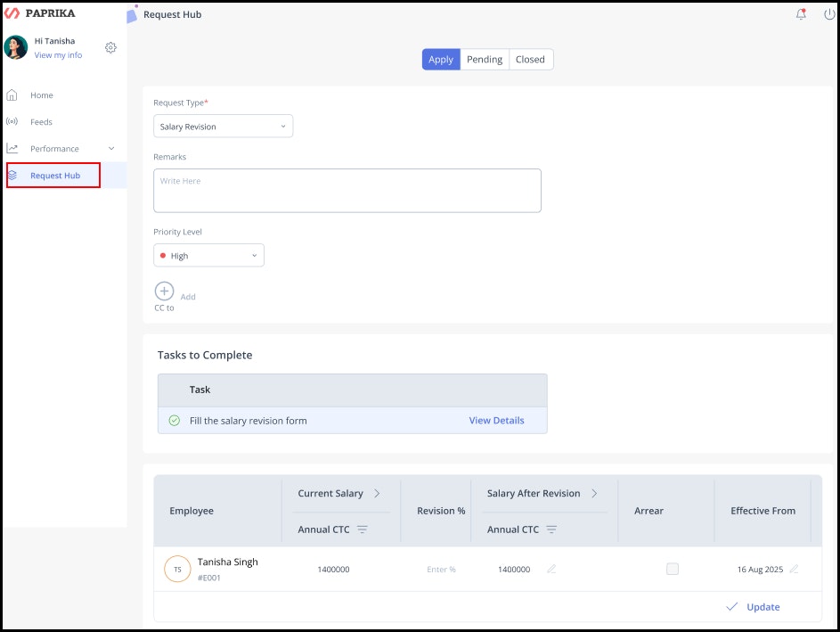840x632 pixels.
Task: Click the pencil icon beside salary after revision
Action: 551,569
